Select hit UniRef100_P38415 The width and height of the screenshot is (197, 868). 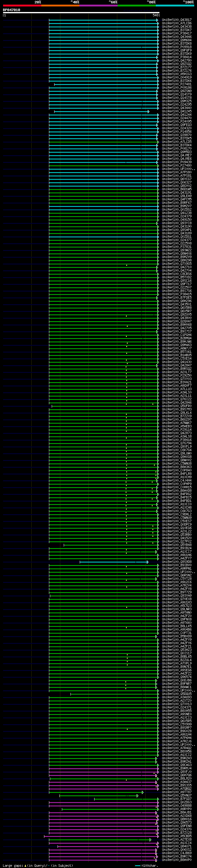click(176, 294)
